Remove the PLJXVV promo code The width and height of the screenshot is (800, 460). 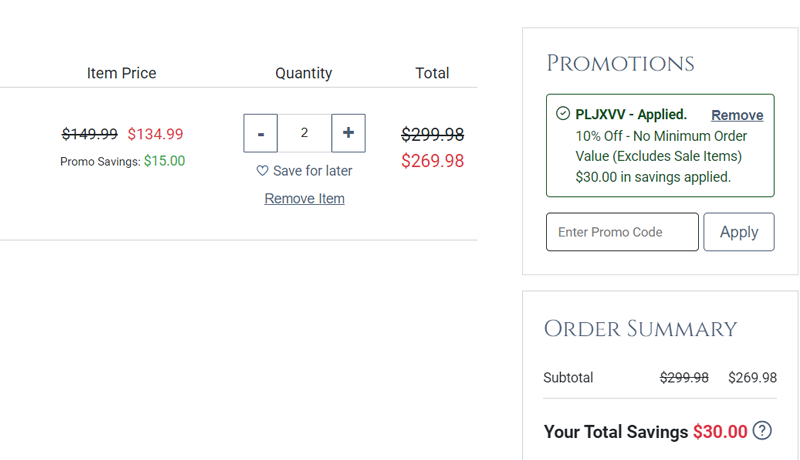pyautogui.click(x=737, y=115)
